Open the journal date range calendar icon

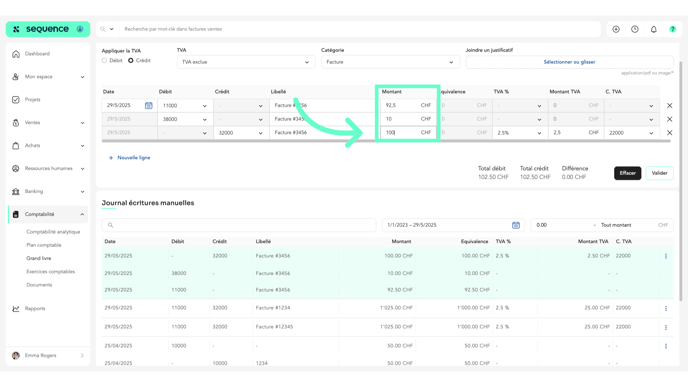[x=516, y=225]
